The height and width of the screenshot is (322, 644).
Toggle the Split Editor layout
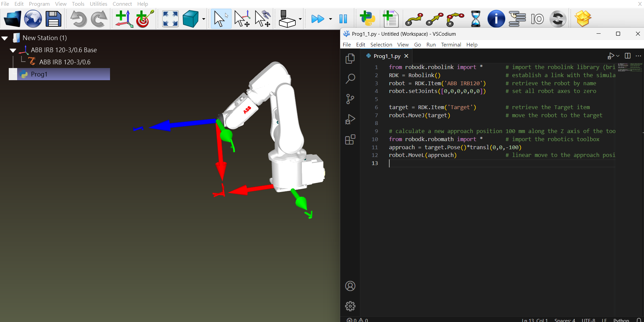628,56
